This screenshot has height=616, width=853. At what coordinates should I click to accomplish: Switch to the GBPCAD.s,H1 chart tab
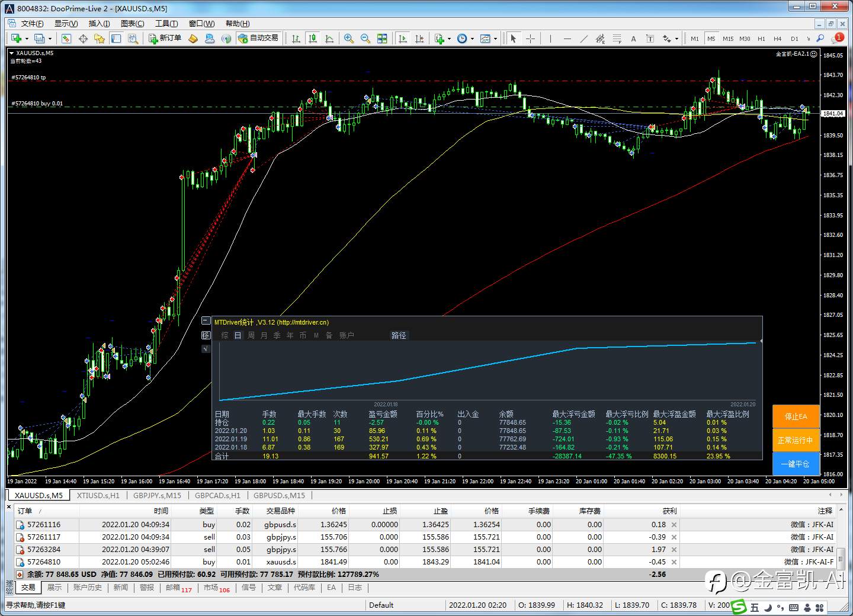coord(217,495)
